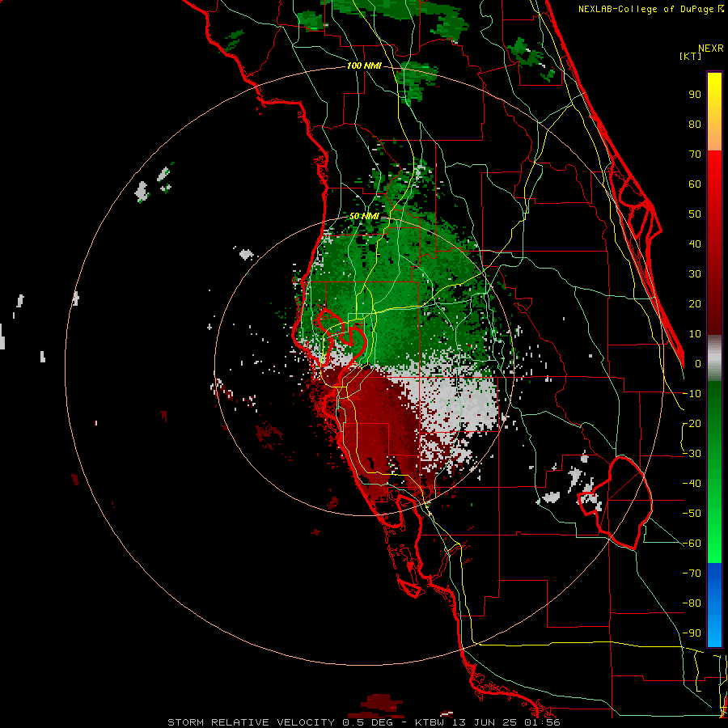
Task: Click the blue bottom segment of the color bar
Action: point(714,604)
